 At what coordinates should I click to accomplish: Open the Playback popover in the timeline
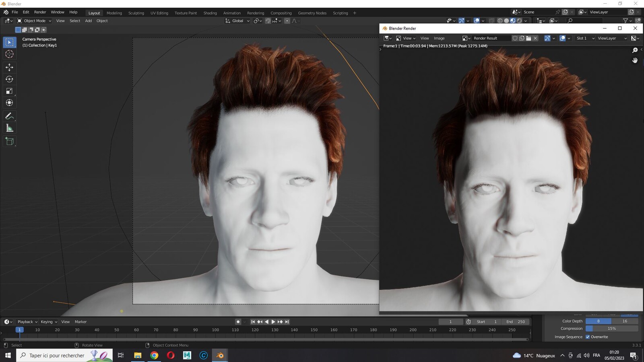tap(27, 322)
